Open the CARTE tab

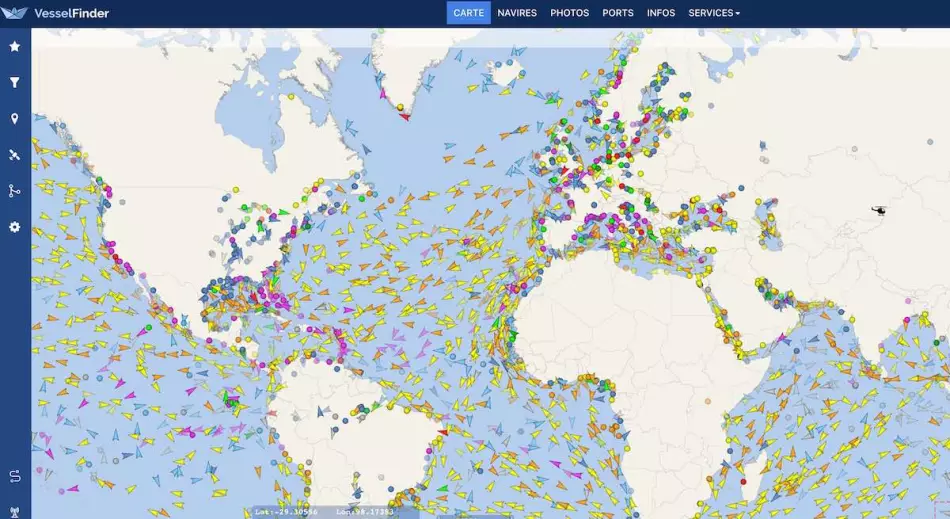click(x=468, y=13)
